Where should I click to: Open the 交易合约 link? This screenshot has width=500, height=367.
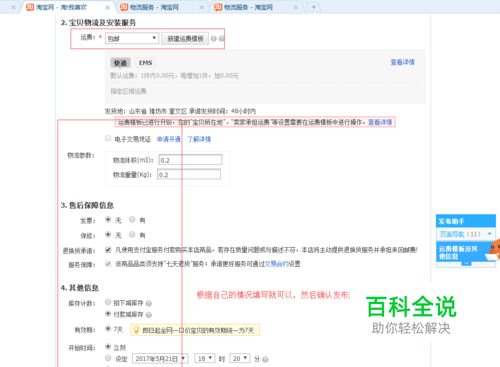coord(277,264)
